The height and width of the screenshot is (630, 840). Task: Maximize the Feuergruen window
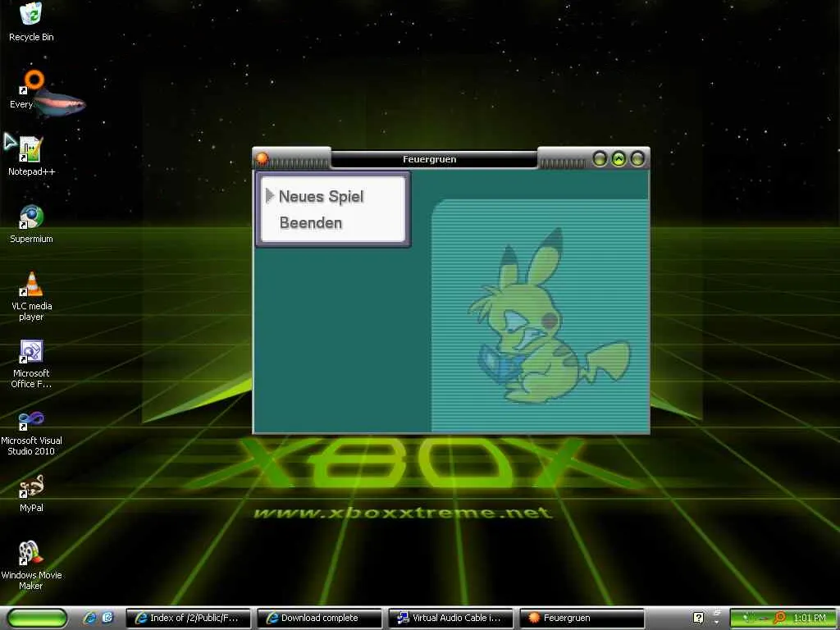pos(619,158)
